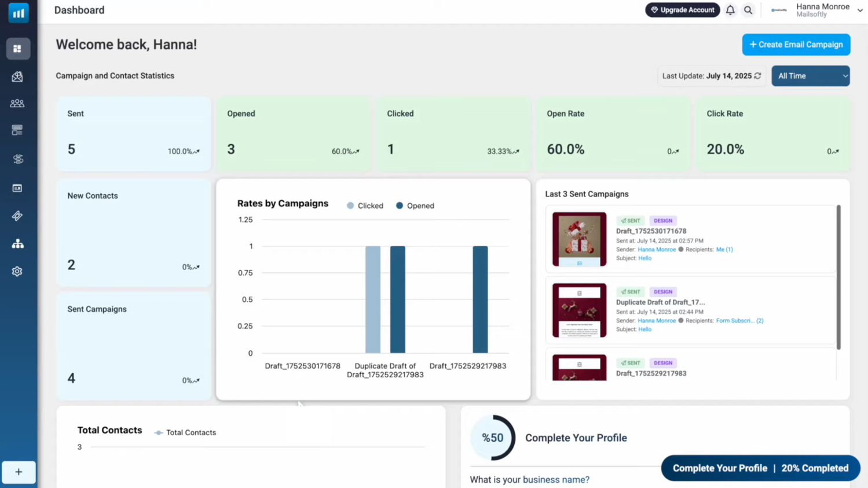This screenshot has height=488, width=868.
Task: Open the Contacts section via people icon
Action: [x=17, y=103]
